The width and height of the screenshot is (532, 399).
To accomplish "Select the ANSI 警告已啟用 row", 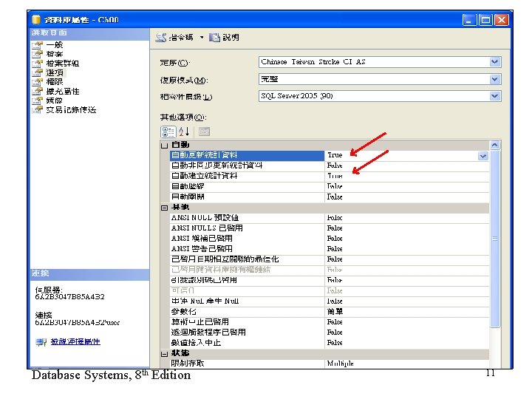I will pyautogui.click(x=329, y=249).
